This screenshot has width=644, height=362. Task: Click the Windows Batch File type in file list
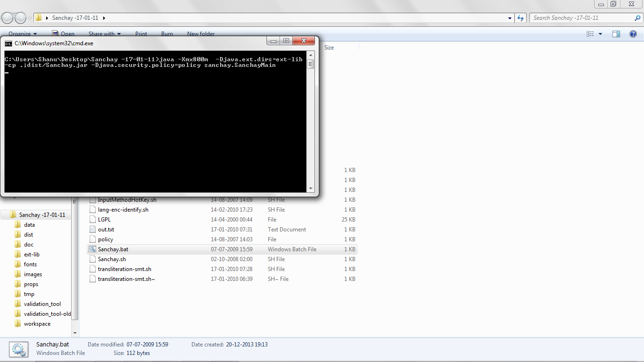292,249
